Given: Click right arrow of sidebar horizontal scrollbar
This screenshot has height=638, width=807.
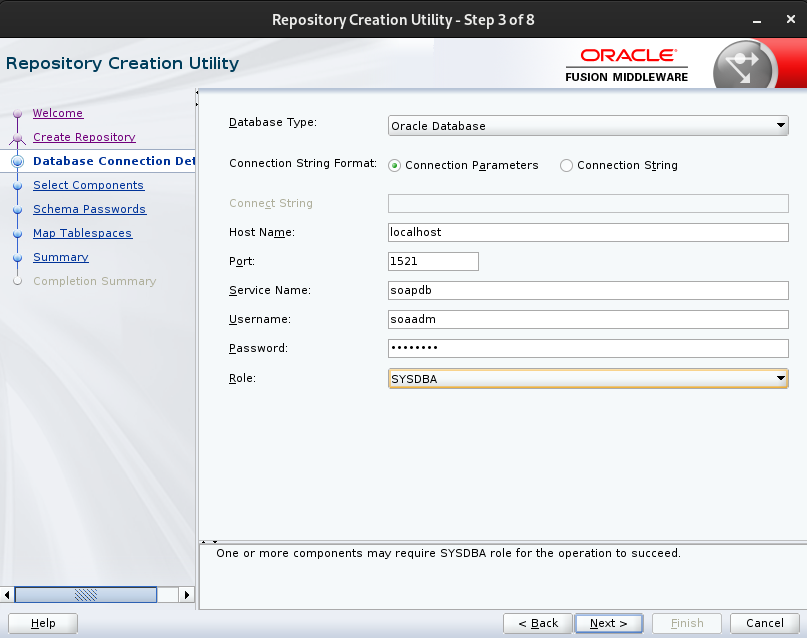Looking at the screenshot, I should click(x=186, y=595).
